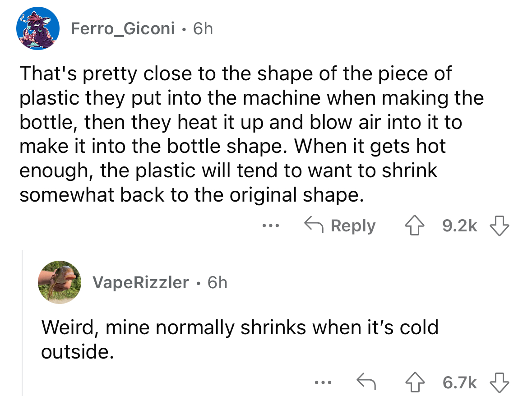Open VapeRizzler's avatar image
The width and height of the screenshot is (532, 396).
(60, 282)
